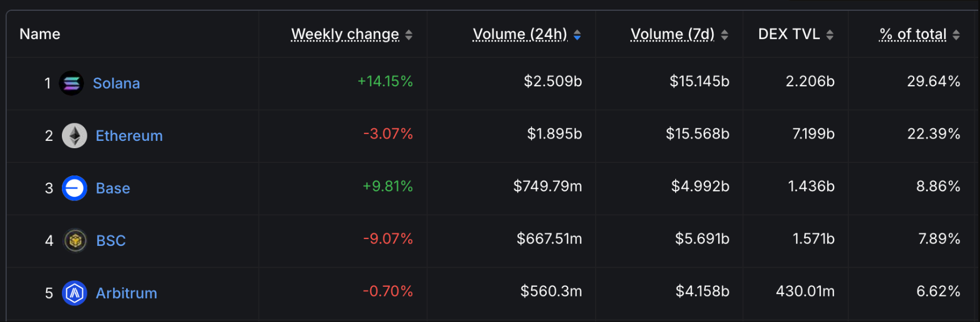Click the Volume (24h) sort arrows icon
Image resolution: width=980 pixels, height=322 pixels.
point(577,35)
